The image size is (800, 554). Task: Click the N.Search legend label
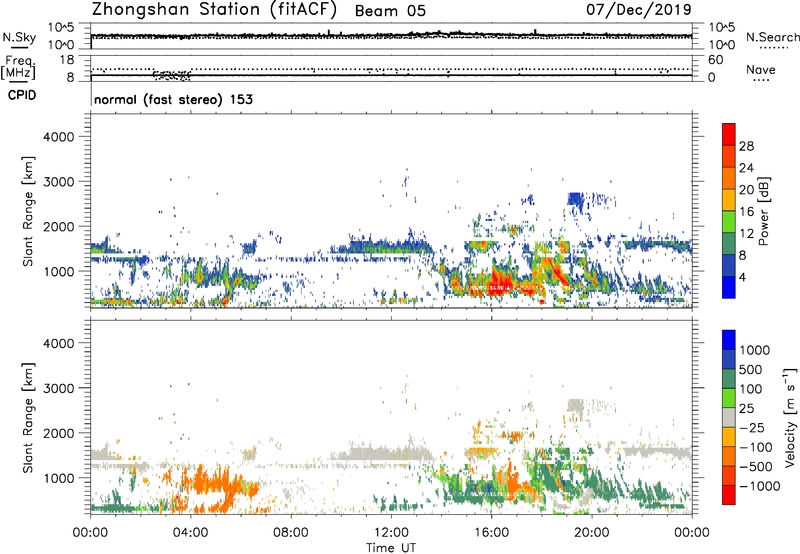click(772, 37)
